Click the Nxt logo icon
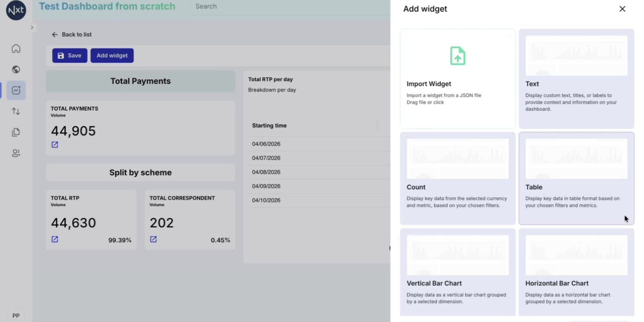This screenshot has width=644, height=322. [16, 10]
